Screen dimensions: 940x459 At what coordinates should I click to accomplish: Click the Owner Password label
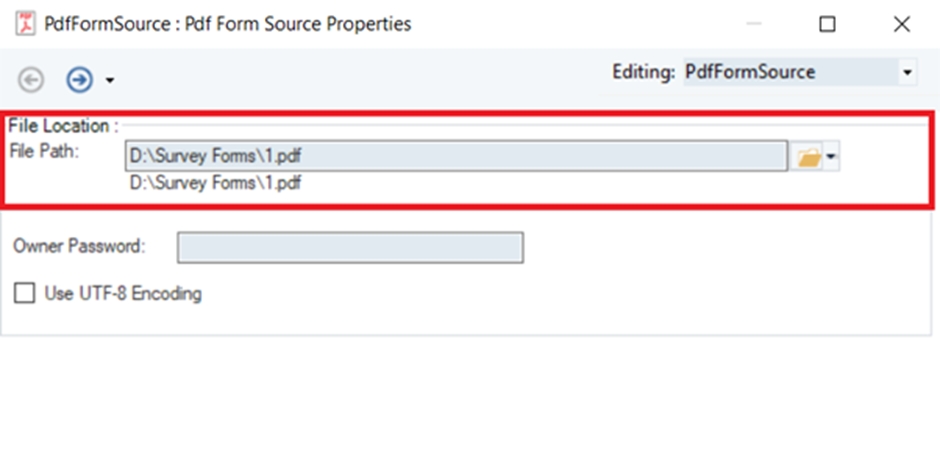80,245
